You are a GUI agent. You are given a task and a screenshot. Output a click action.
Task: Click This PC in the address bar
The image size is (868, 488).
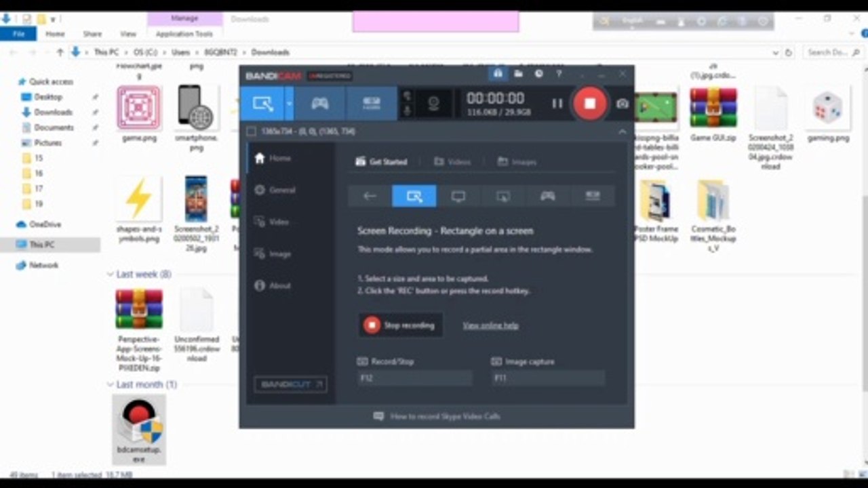pyautogui.click(x=106, y=52)
